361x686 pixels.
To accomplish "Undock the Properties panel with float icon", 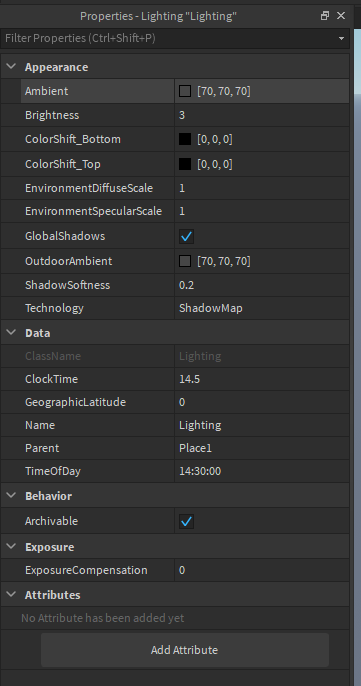I will (325, 16).
